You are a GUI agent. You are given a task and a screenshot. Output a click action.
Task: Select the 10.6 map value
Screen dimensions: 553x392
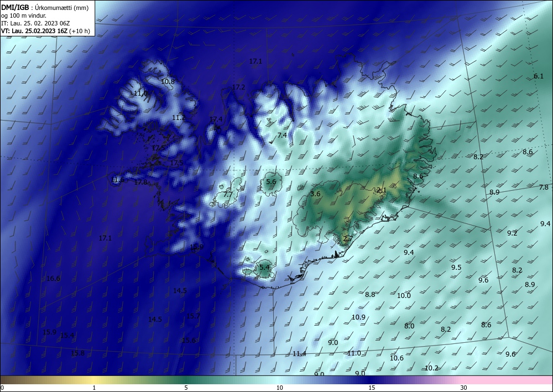(x=397, y=358)
